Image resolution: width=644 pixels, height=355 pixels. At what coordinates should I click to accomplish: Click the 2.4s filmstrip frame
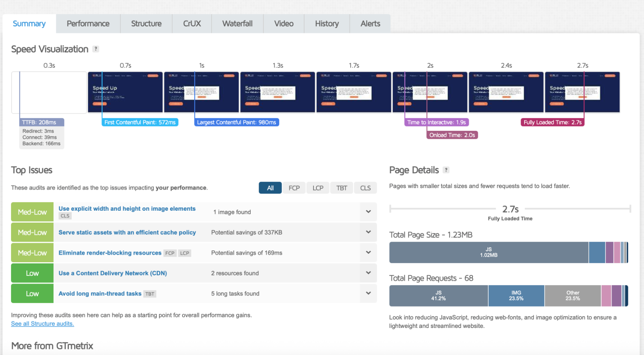click(506, 92)
